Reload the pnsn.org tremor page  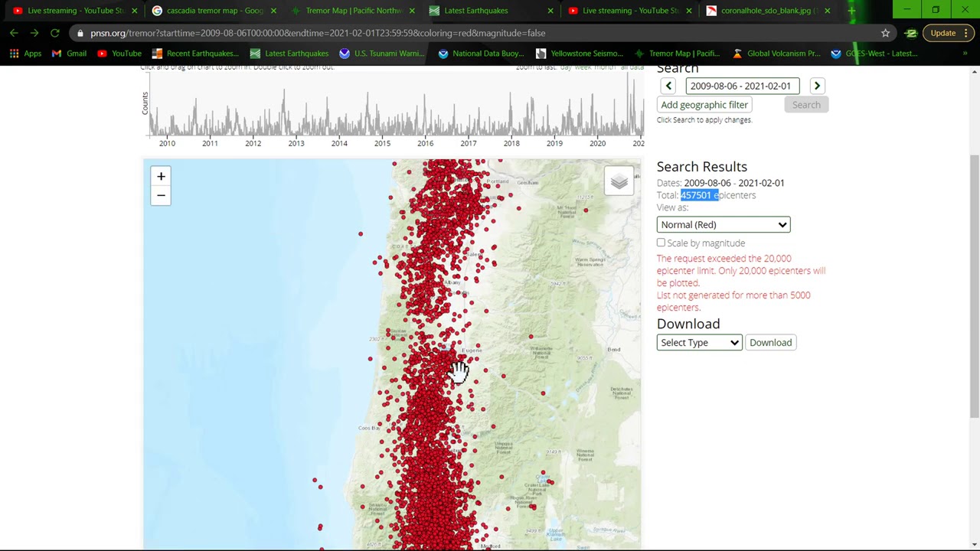coord(55,33)
